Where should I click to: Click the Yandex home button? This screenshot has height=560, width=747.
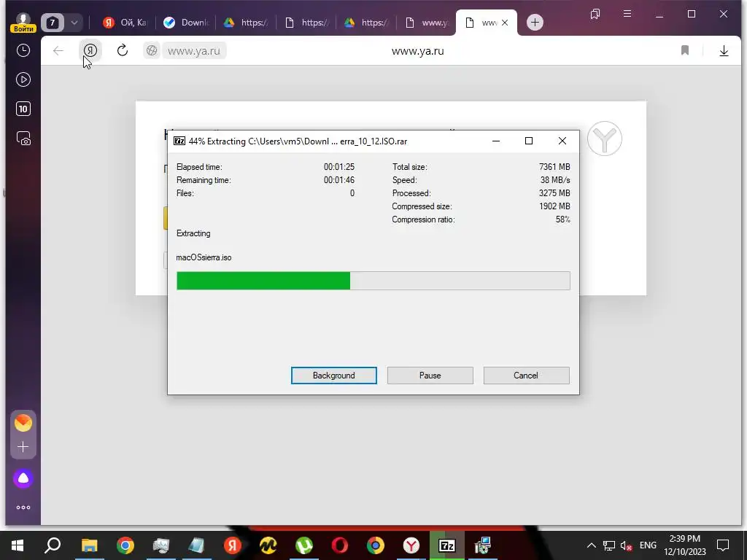click(x=90, y=50)
